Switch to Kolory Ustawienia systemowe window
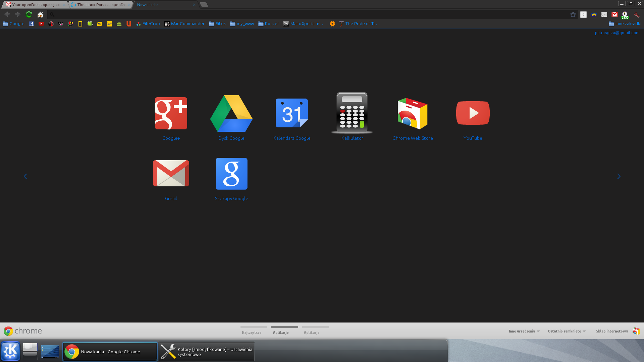644x362 pixels. point(207,352)
